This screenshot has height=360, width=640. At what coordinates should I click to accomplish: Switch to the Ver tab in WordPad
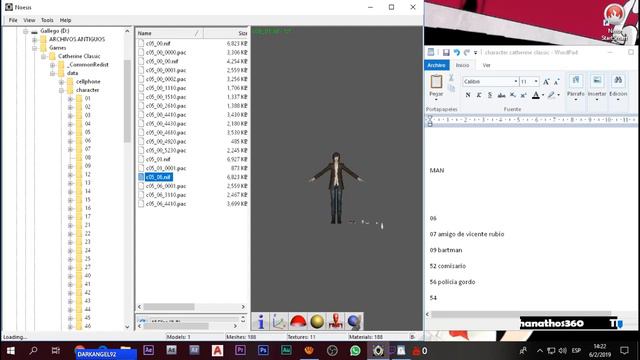(486, 65)
